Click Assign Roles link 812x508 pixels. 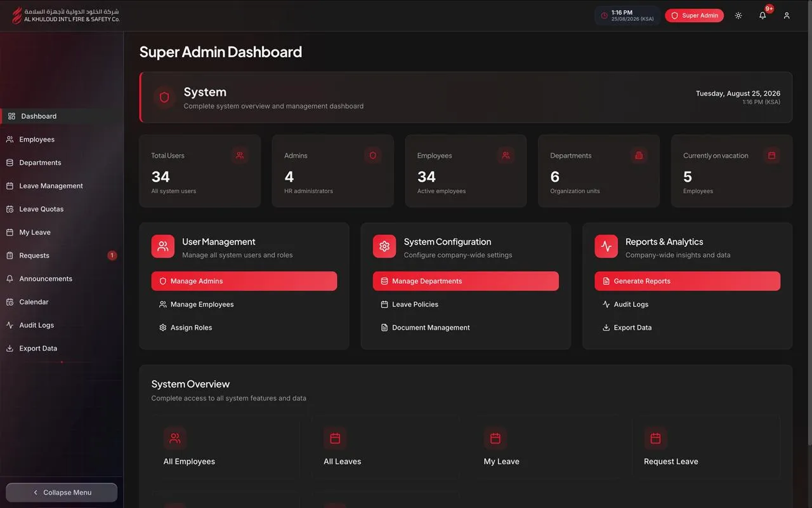[x=244, y=328]
